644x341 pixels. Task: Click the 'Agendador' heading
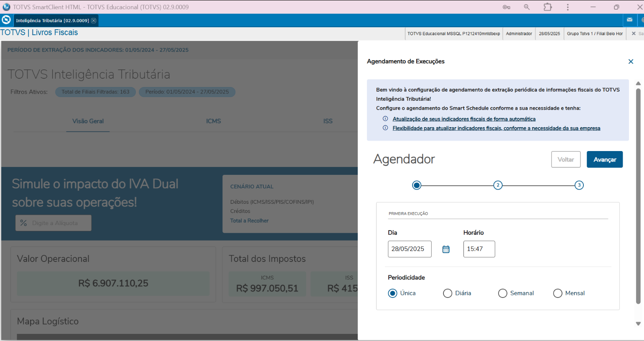[404, 159]
